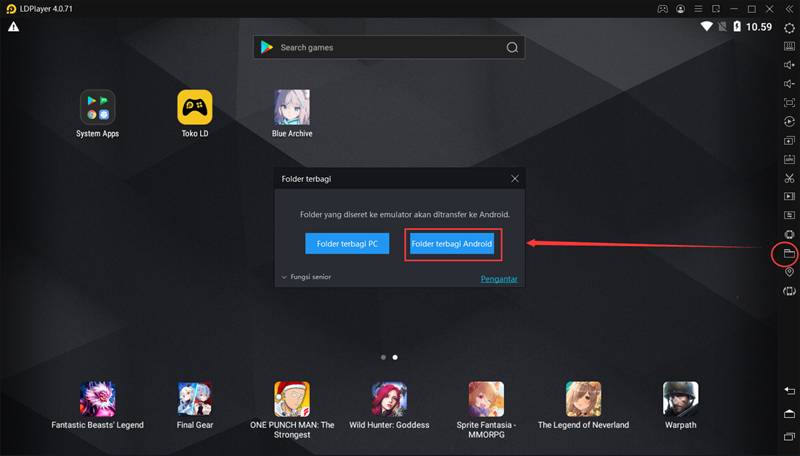Click the Google Play logo in search bar
The image size is (800, 456).
[x=267, y=47]
